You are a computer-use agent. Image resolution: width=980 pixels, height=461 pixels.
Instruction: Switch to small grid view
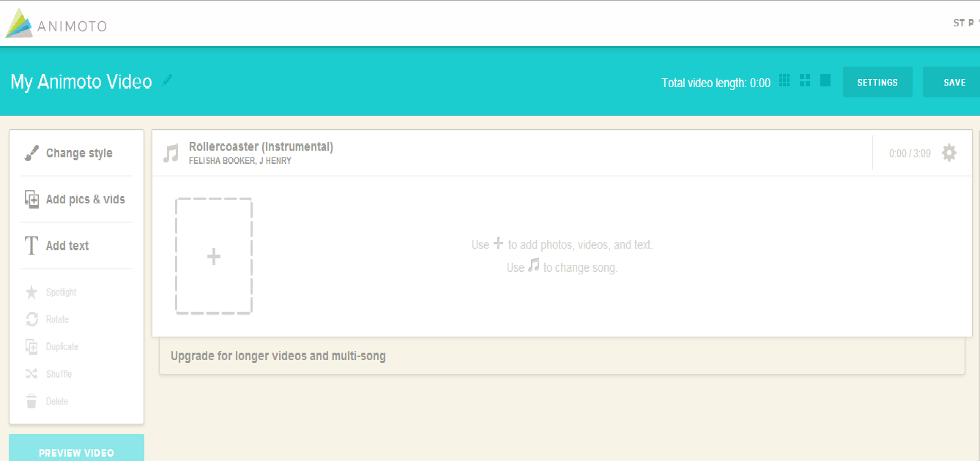(x=784, y=80)
